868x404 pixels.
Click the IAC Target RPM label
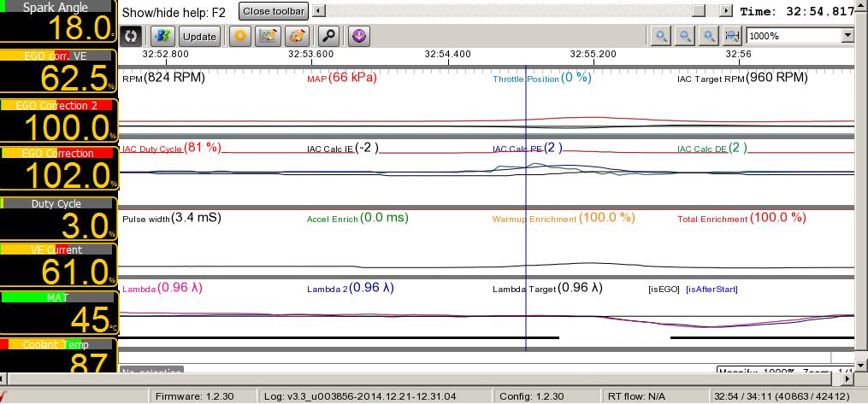pos(742,78)
